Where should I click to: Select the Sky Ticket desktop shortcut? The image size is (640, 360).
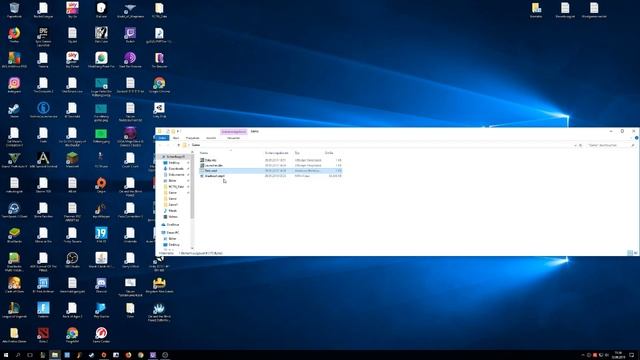point(72,60)
